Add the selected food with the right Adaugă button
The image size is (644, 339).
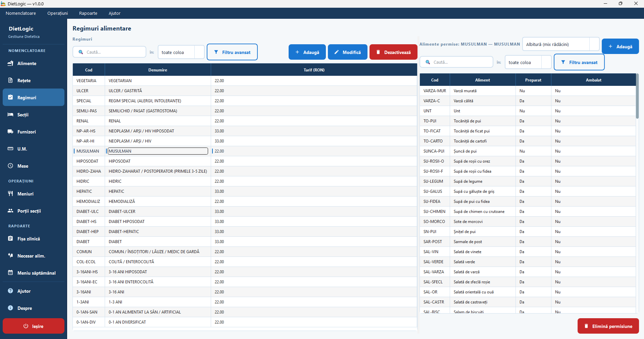click(x=620, y=47)
